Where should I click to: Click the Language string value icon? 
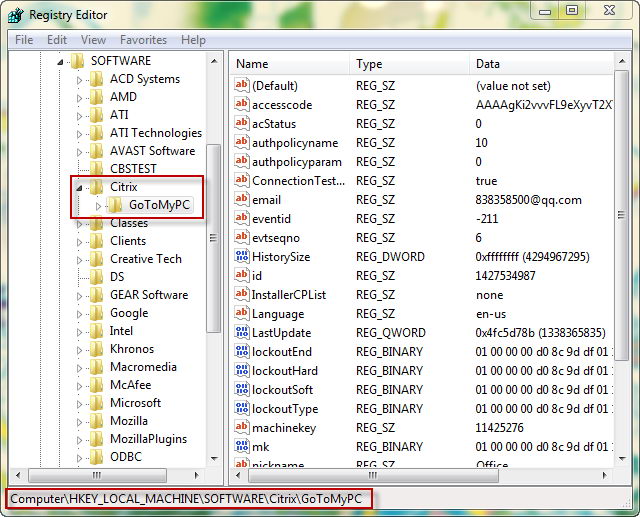pos(242,313)
